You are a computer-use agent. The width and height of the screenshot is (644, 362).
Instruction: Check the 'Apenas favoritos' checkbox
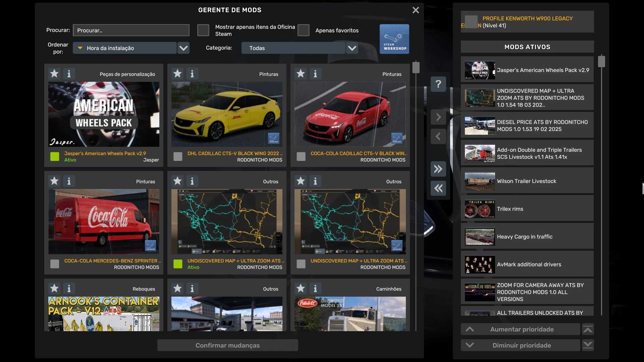[x=303, y=30]
